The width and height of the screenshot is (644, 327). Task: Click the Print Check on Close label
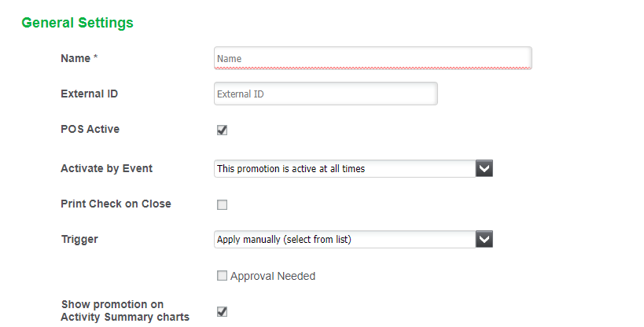[x=116, y=204]
